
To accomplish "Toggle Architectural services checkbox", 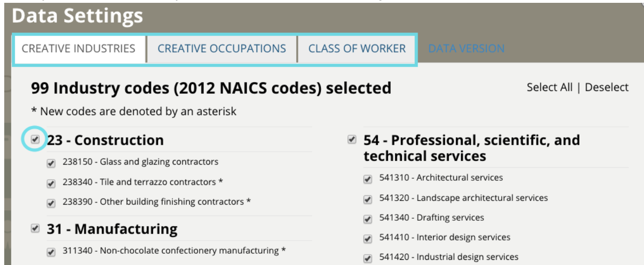I will [x=368, y=179].
